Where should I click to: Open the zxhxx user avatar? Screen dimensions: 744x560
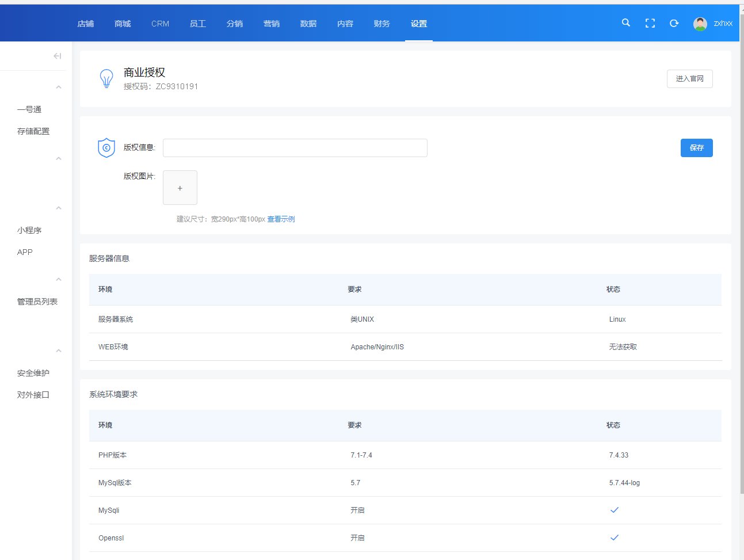coord(700,24)
